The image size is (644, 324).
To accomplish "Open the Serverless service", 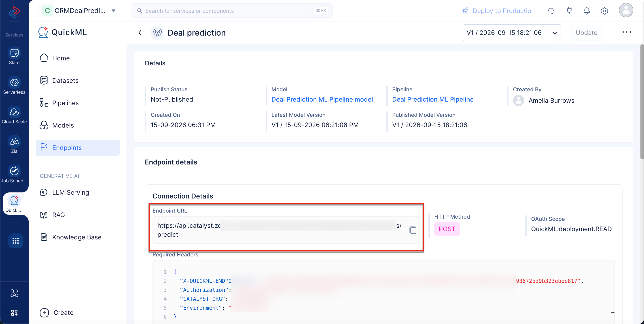I will point(14,85).
